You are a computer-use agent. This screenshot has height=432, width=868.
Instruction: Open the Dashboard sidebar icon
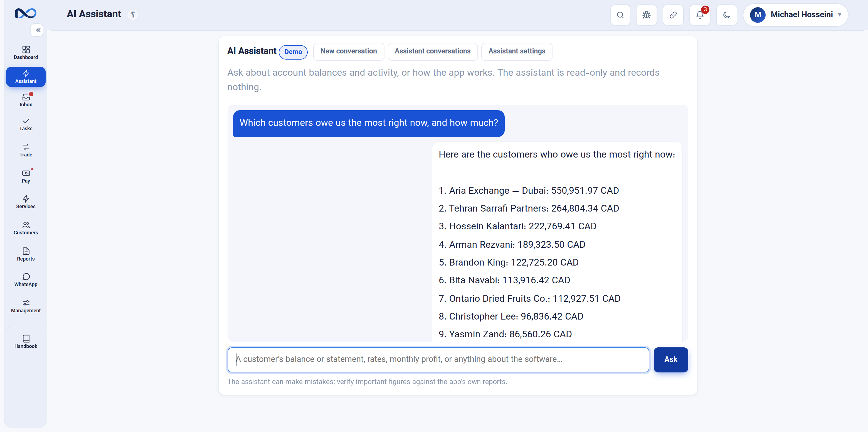(26, 53)
